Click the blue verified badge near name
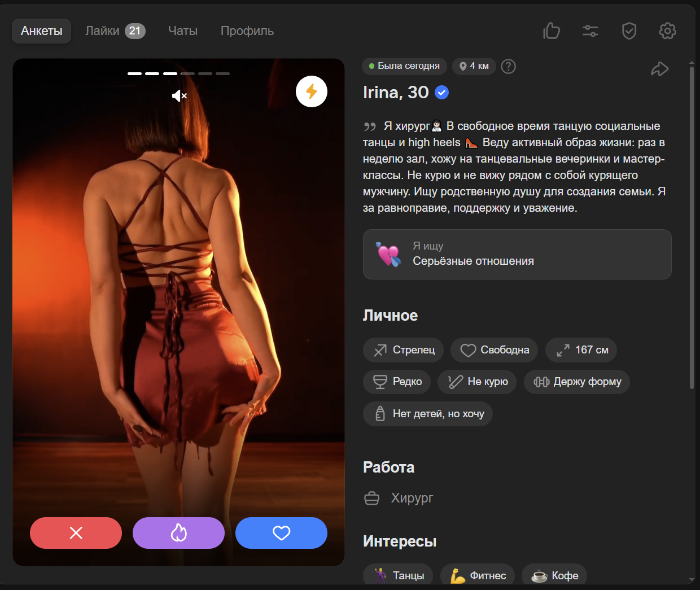The image size is (700, 590). tap(442, 93)
